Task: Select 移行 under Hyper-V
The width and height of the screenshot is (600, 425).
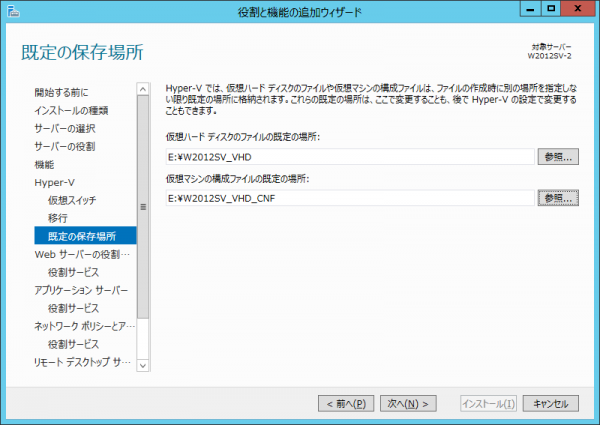Action: tap(58, 218)
